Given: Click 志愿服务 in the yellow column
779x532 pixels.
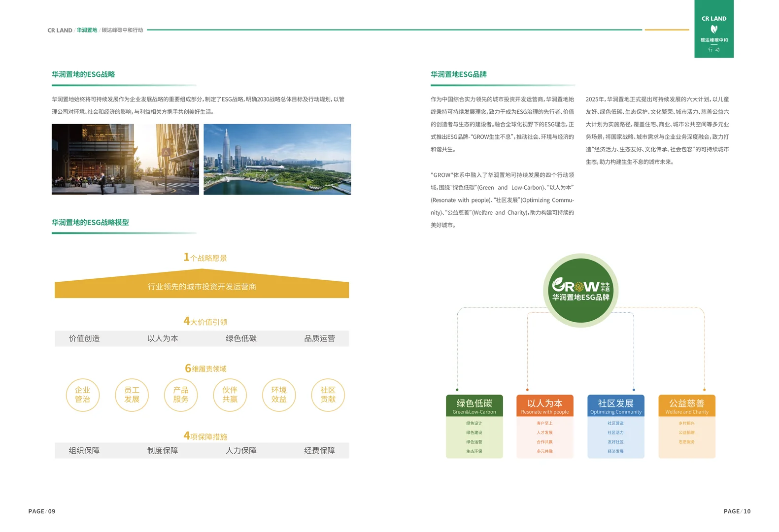Looking at the screenshot, I should [686, 442].
